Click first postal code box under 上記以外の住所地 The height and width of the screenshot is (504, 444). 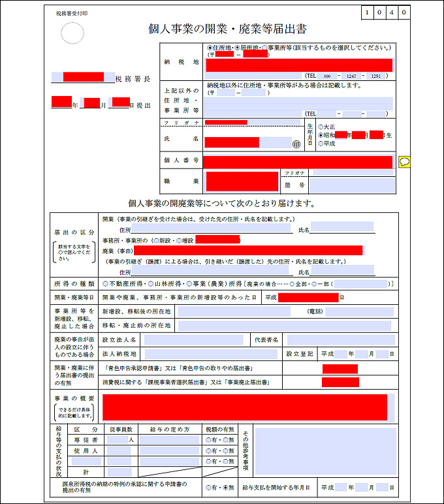point(226,93)
